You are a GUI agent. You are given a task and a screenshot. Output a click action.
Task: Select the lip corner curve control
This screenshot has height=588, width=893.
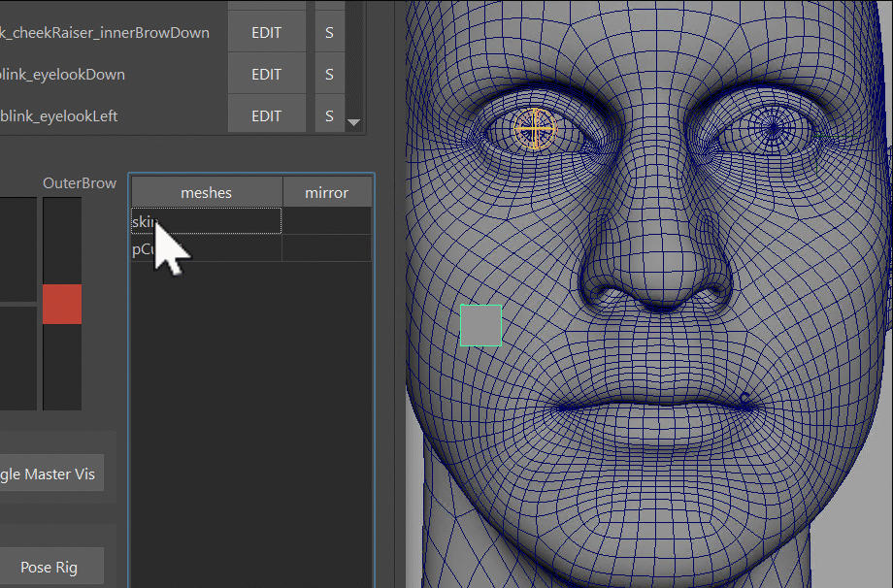pos(744,400)
